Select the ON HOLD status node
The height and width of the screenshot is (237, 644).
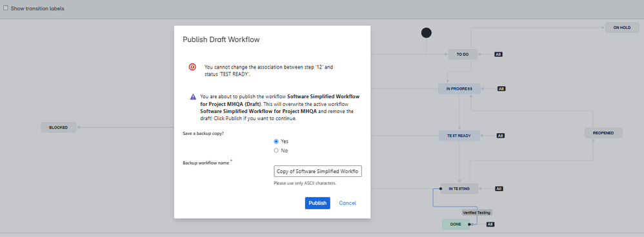point(622,28)
